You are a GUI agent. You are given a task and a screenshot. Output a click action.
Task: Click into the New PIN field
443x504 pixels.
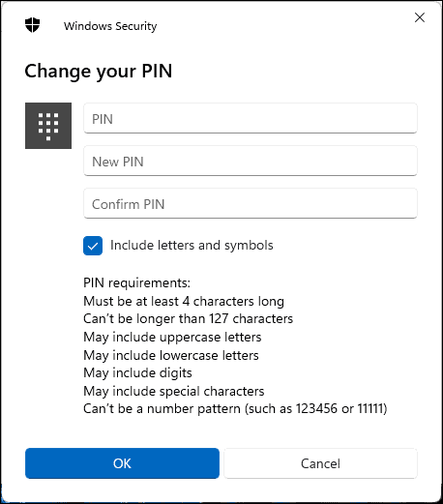click(x=251, y=161)
